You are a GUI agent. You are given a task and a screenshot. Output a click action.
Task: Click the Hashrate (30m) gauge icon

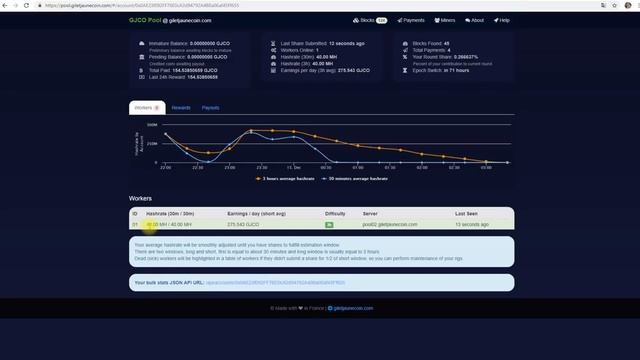(273, 57)
